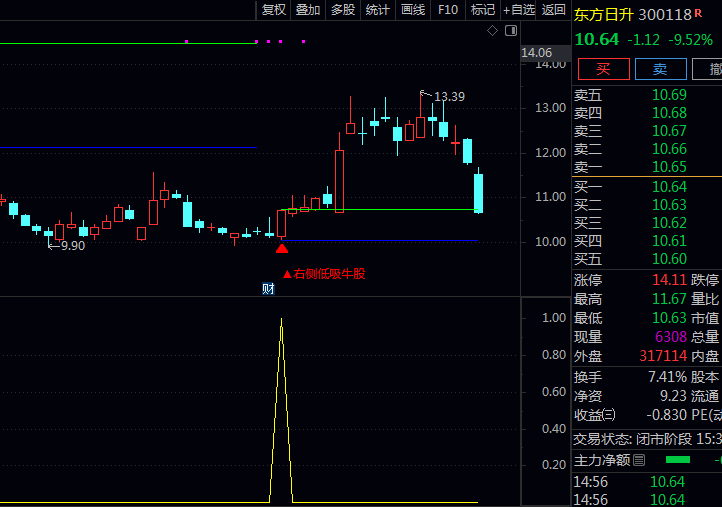Select the 叠加 overlay toolbar button
Viewport: 722px width, 507px height.
click(x=308, y=10)
